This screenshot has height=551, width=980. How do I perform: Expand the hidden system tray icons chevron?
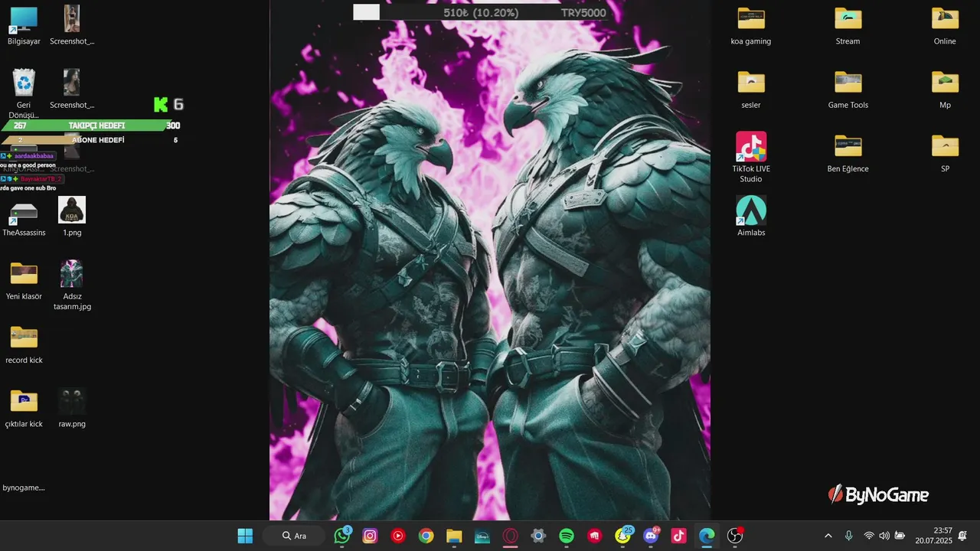(x=828, y=536)
